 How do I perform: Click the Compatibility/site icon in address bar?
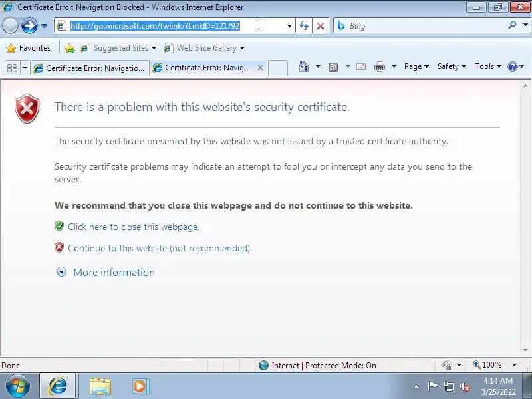[x=61, y=26]
